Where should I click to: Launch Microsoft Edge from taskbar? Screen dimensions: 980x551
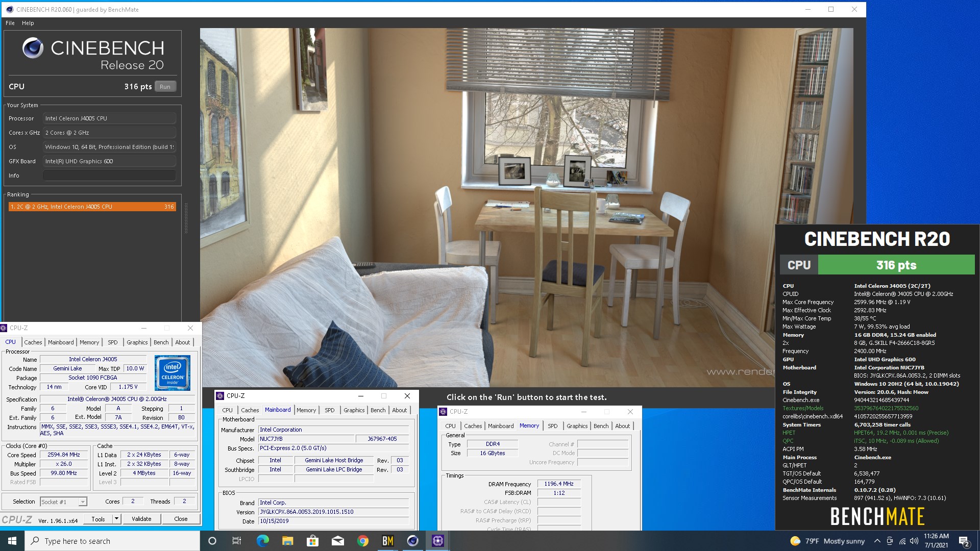click(x=262, y=541)
